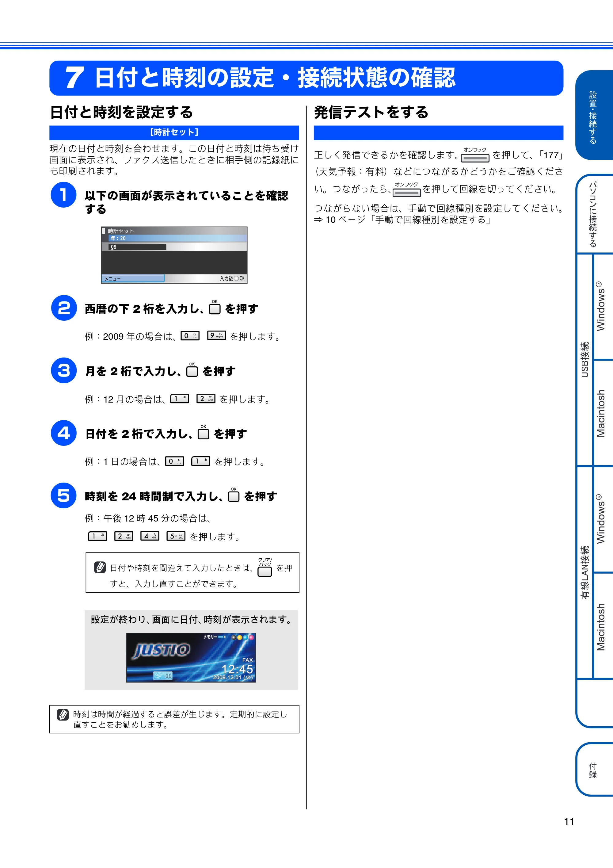This screenshot has height=868, width=613.
Task: Click the 12:45 time on the JUSTIO screen
Action: pyautogui.click(x=237, y=669)
